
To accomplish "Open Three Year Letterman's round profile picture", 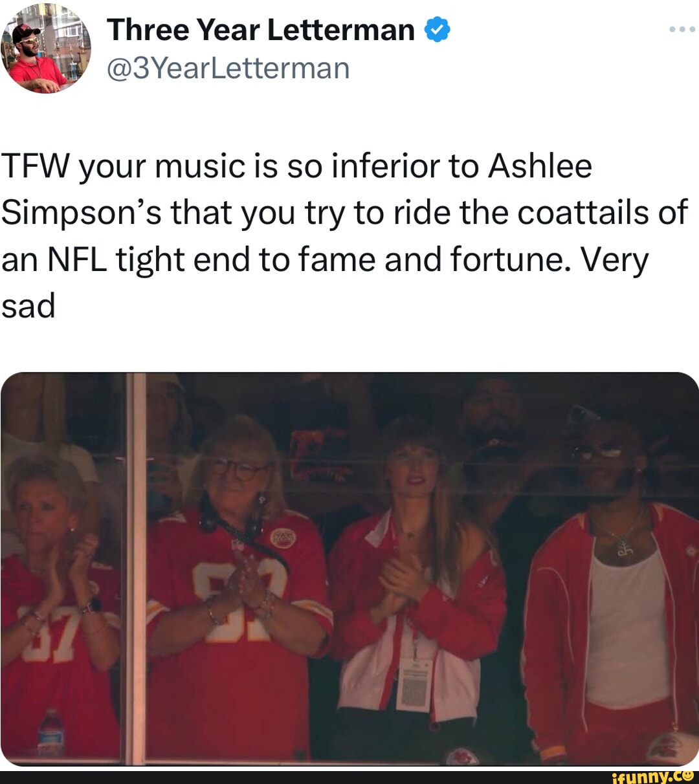I will [x=45, y=49].
